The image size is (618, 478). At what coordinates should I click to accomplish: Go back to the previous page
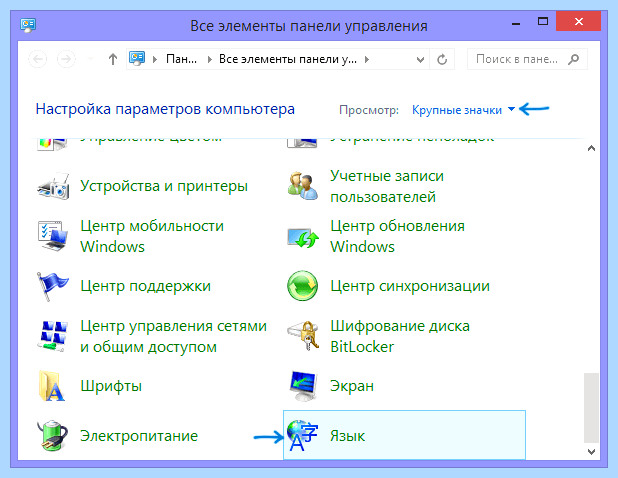pyautogui.click(x=38, y=59)
